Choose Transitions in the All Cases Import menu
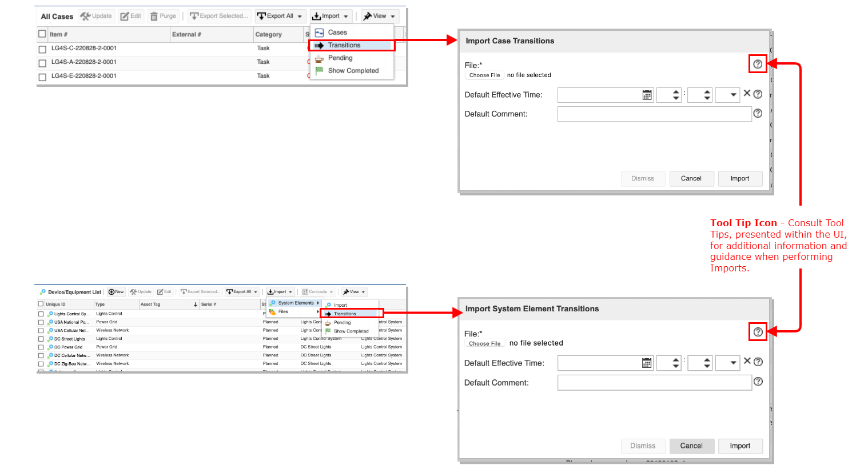The height and width of the screenshot is (473, 868). 352,45
